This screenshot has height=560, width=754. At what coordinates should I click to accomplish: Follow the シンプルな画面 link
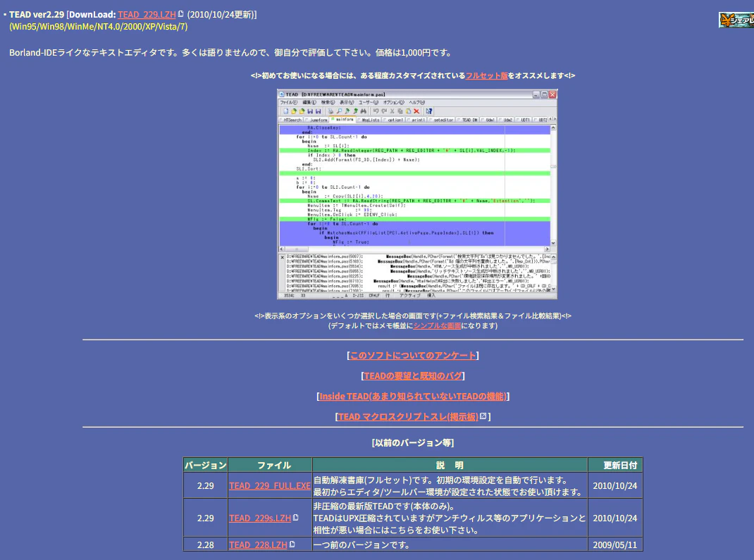tap(437, 325)
